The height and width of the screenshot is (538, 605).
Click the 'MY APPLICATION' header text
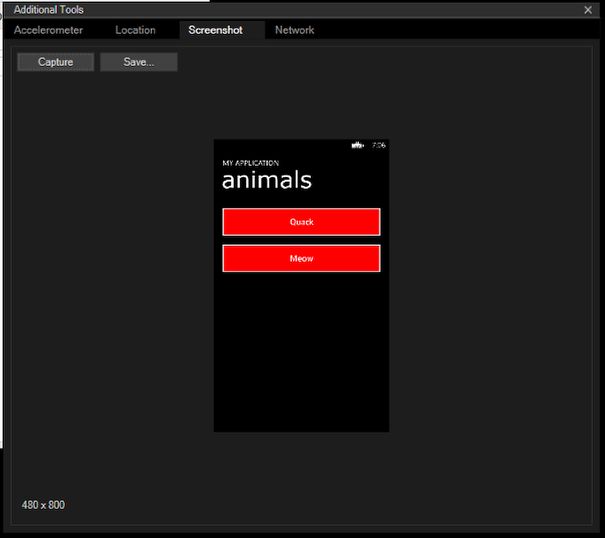coord(250,163)
